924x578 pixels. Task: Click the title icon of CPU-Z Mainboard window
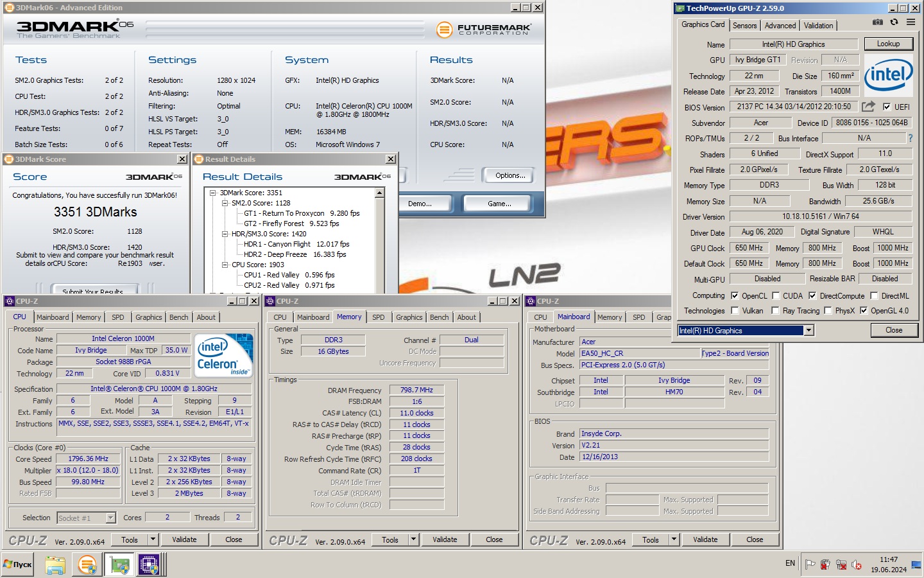(531, 301)
